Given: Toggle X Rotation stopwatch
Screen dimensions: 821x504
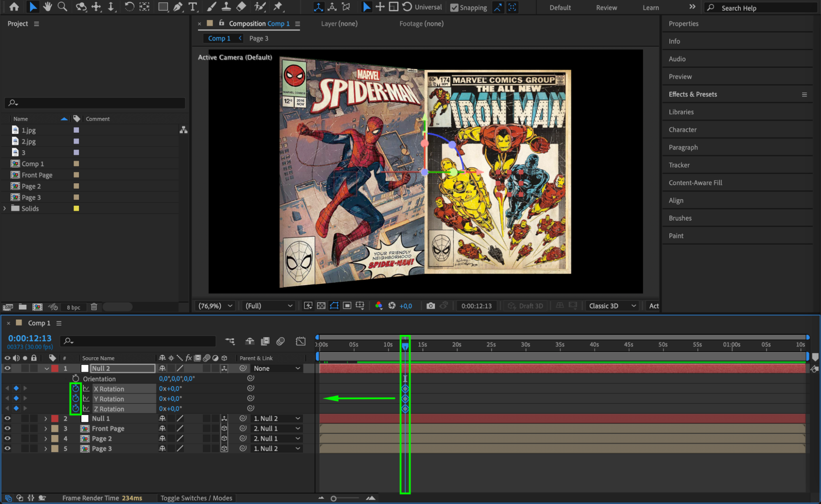Looking at the screenshot, I should (76, 388).
